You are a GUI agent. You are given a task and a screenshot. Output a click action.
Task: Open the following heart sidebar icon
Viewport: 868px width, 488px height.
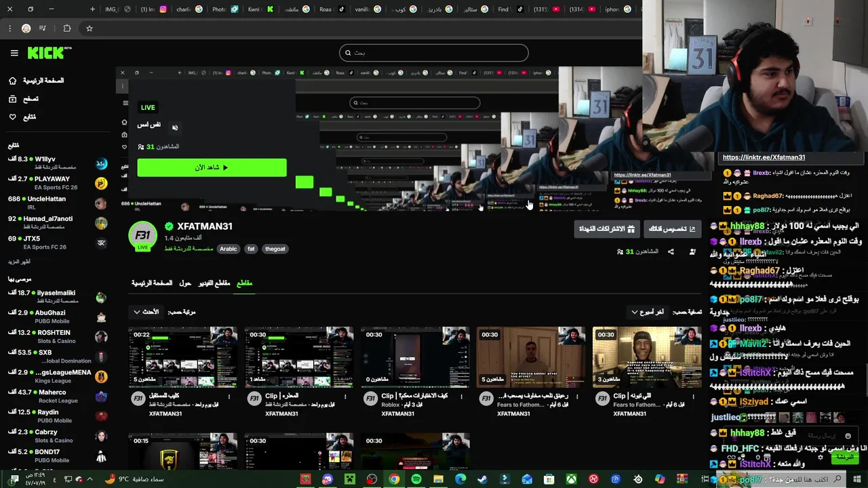tap(12, 117)
